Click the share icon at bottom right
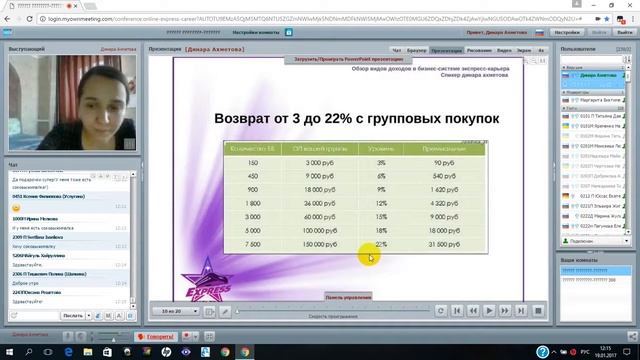 pos(632,336)
